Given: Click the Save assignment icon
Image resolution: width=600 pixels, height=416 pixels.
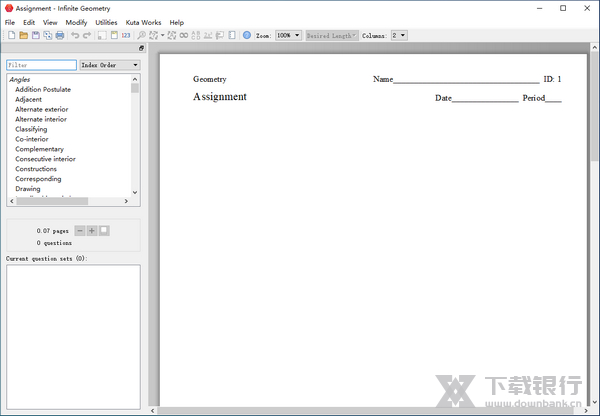Looking at the screenshot, I should 35,35.
